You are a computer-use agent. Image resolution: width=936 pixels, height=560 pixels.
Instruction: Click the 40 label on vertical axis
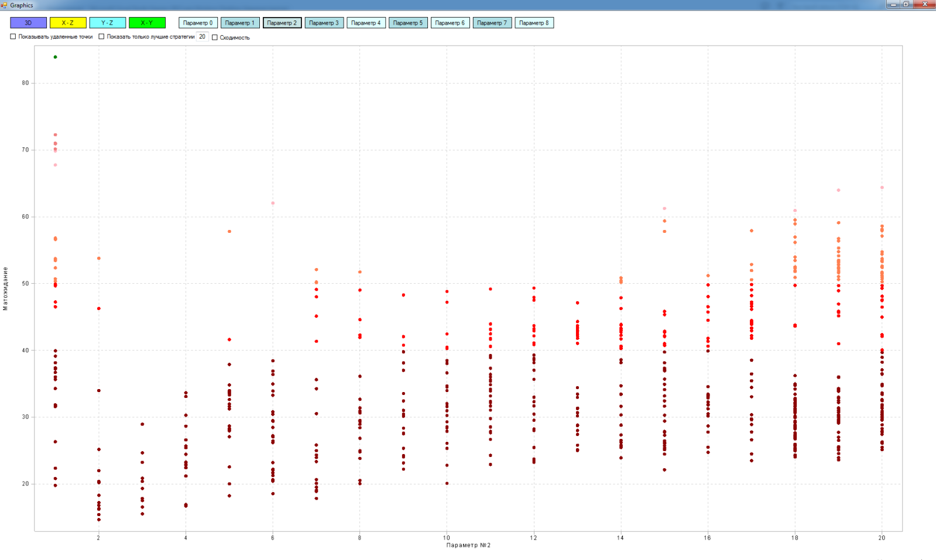pos(25,351)
